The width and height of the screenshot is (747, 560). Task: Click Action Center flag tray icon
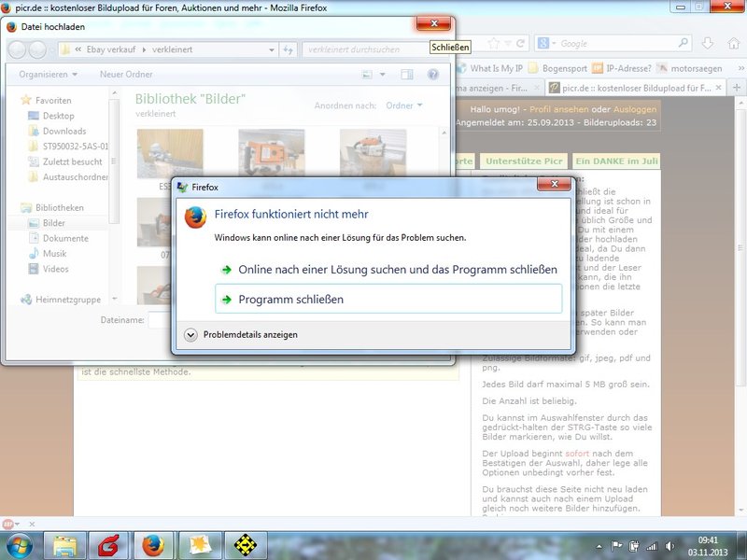pos(617,546)
